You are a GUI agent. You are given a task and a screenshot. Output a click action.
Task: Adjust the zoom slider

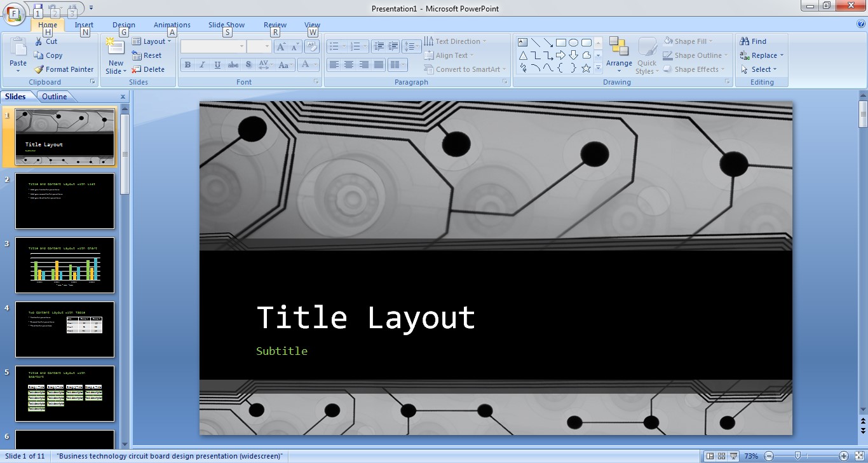tap(799, 456)
